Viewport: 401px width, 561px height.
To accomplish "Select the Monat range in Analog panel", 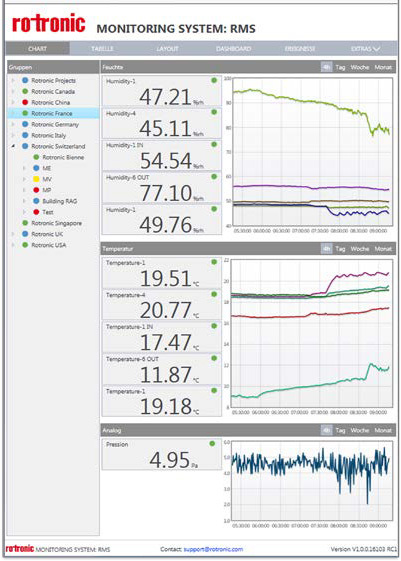I will click(x=383, y=430).
